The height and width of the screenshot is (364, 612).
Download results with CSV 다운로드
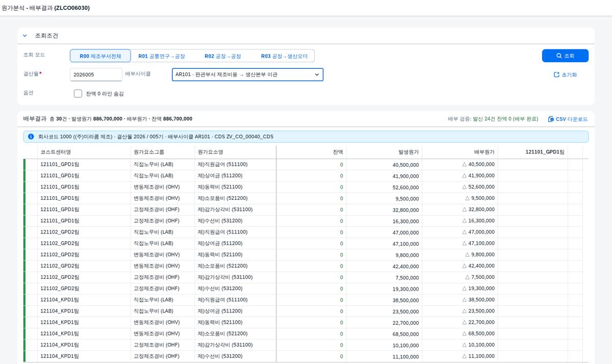pos(568,119)
